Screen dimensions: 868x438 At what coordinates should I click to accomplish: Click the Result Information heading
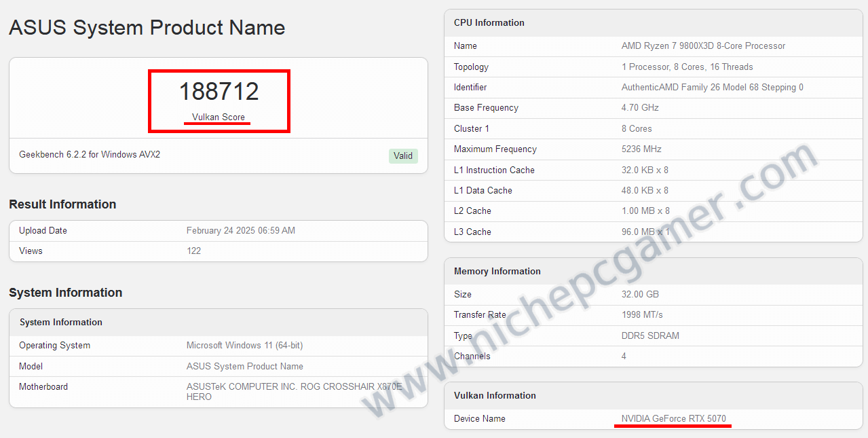tap(62, 204)
